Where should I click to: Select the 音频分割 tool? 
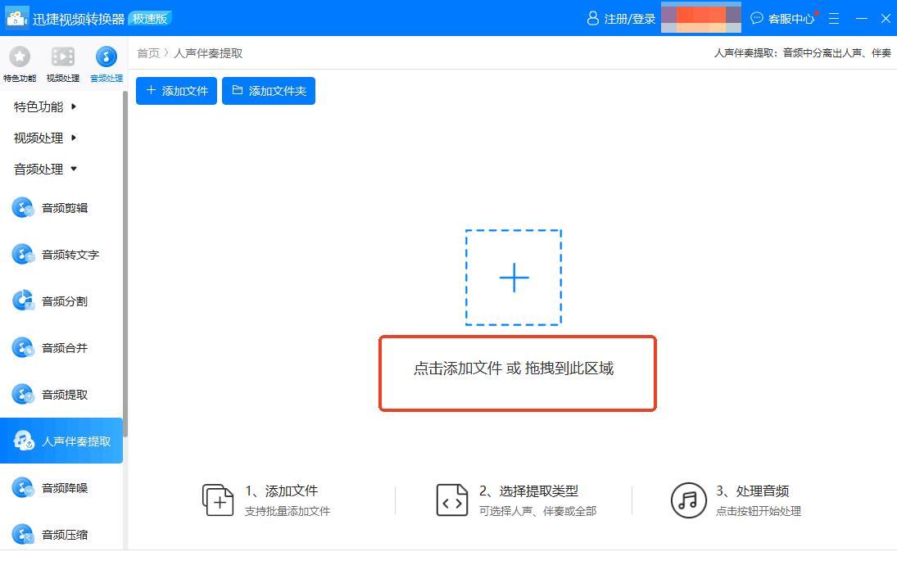[x=64, y=301]
